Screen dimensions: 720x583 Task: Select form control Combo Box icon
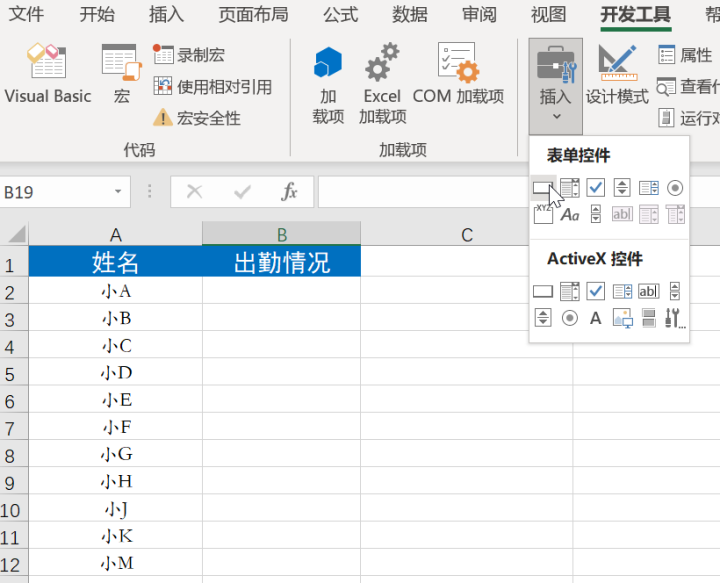pos(569,188)
